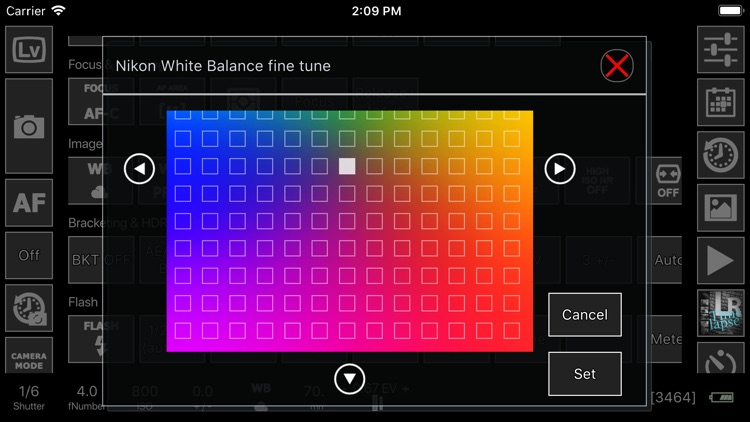
Task: Tap the camera shutter capture icon
Action: click(29, 126)
